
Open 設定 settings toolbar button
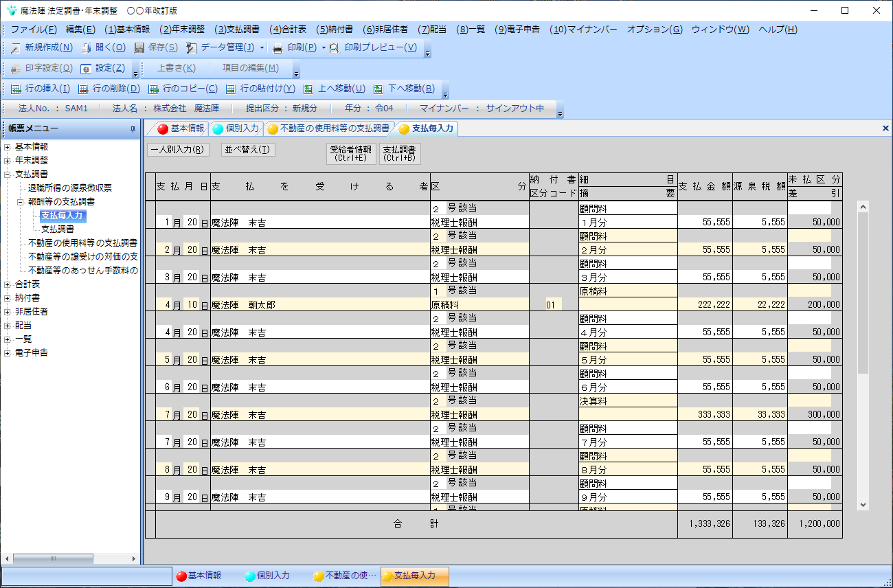pos(102,69)
